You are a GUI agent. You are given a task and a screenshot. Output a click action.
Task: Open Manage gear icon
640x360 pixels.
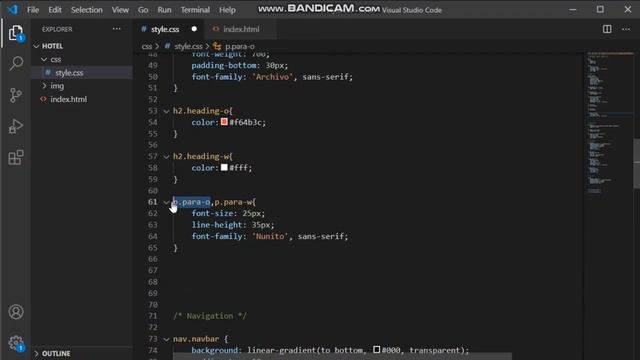(x=16, y=343)
